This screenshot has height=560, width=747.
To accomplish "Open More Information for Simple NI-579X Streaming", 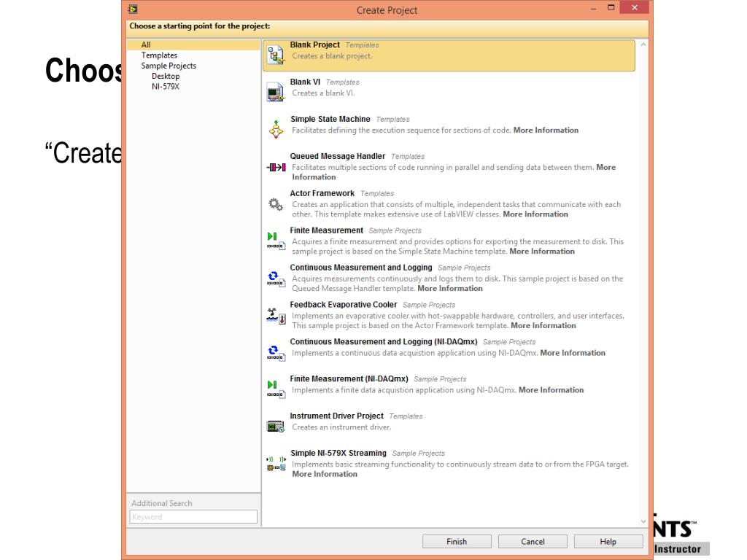I will pyautogui.click(x=325, y=474).
